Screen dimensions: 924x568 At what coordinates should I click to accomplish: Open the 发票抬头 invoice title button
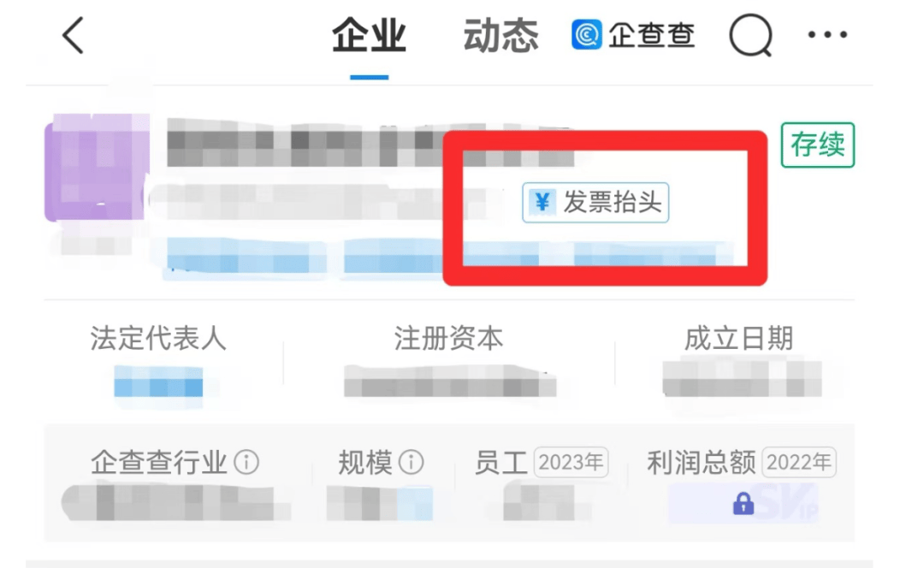point(595,202)
